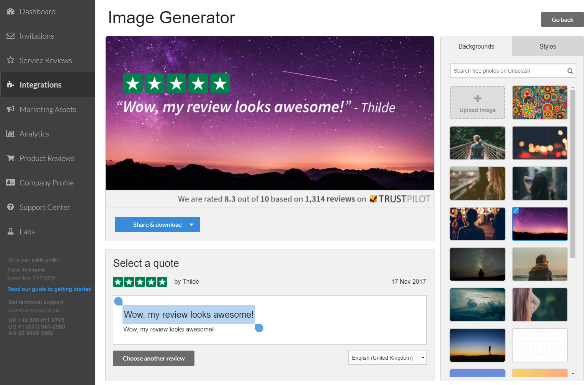Select the yellow-orange gradient background swatch
The image size is (588, 385).
tap(540, 373)
